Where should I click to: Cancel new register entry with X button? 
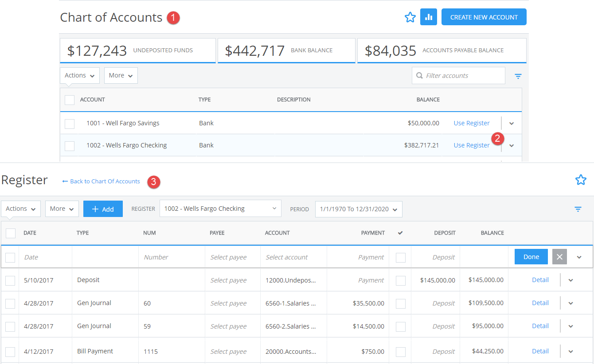[x=559, y=257]
